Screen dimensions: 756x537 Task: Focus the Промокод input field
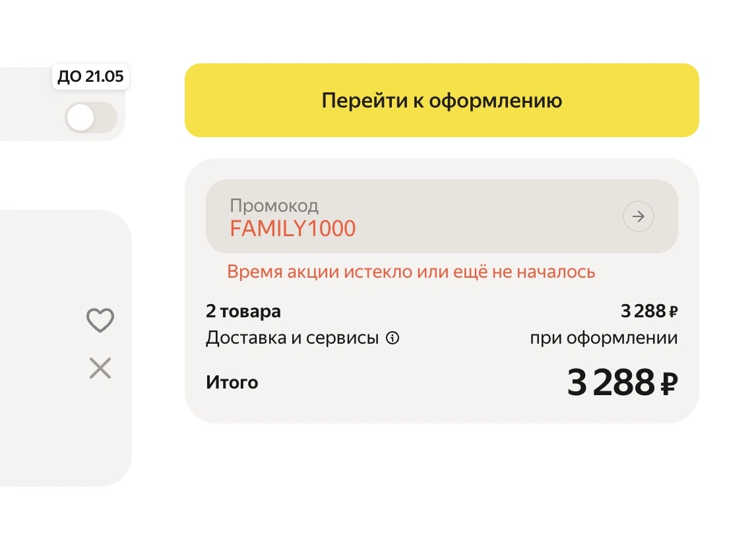point(441,216)
